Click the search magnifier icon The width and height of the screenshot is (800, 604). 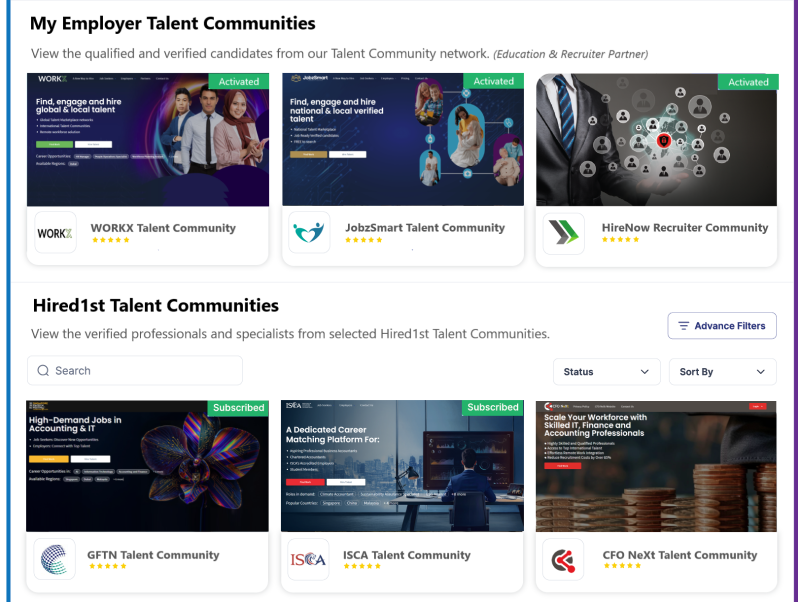pyautogui.click(x=43, y=371)
